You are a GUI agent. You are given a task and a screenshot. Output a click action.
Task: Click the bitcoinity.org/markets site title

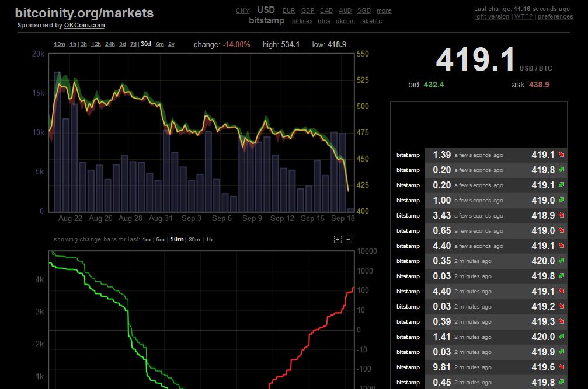tap(84, 13)
